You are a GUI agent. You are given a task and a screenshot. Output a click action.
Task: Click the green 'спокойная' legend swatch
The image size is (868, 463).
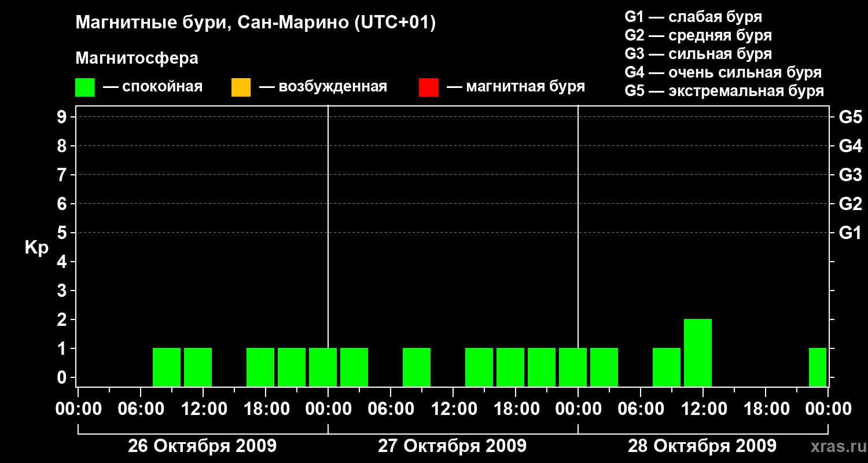85,87
